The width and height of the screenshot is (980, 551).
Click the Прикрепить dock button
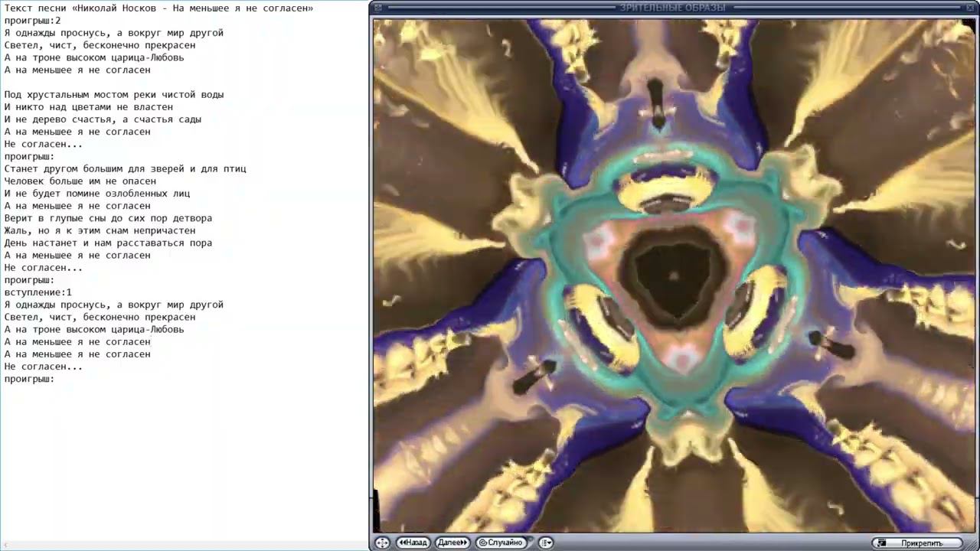coord(917,543)
